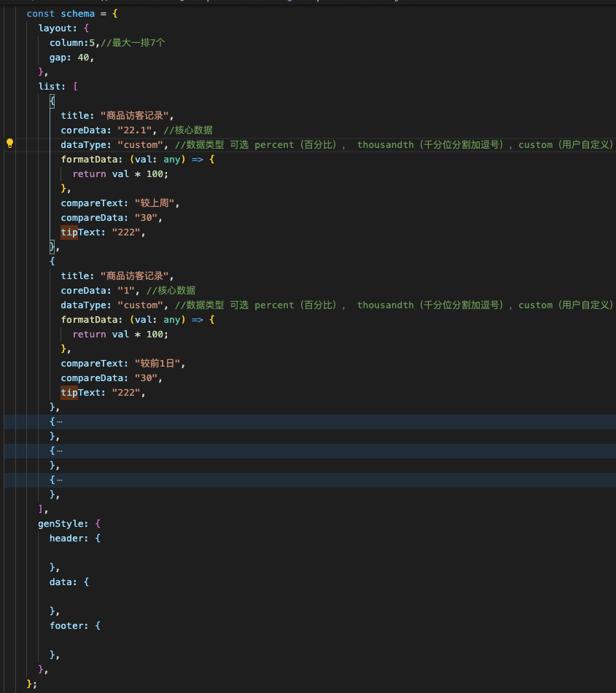Click the 'data:' property key
Viewport: 616px width, 693px height.
click(x=63, y=582)
